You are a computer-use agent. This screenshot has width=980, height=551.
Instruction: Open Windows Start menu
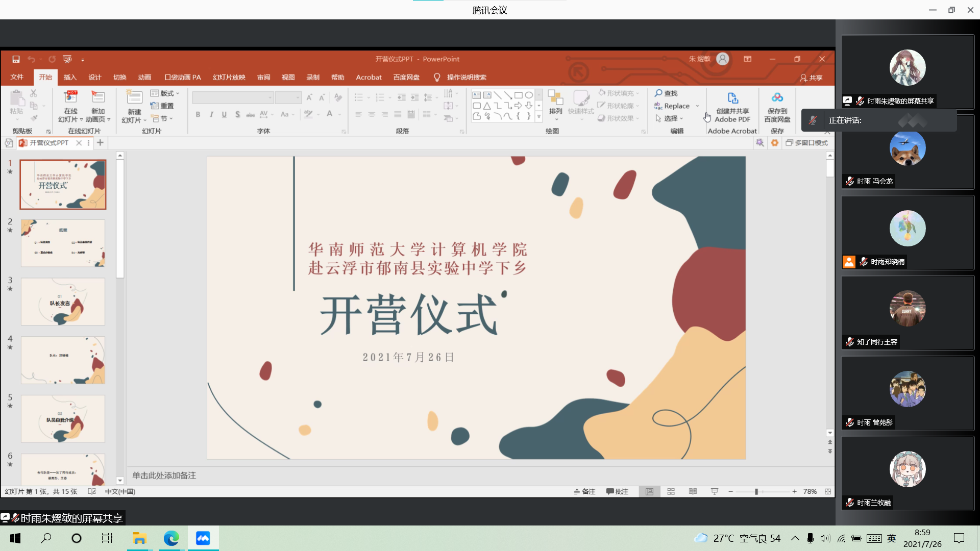15,538
